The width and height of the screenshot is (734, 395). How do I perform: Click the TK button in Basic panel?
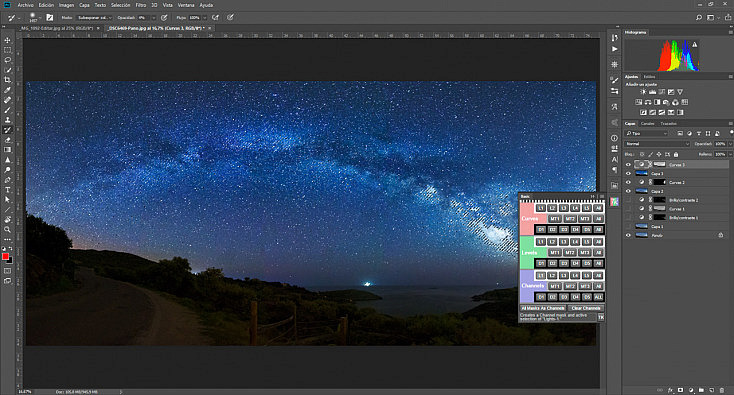pyautogui.click(x=601, y=317)
